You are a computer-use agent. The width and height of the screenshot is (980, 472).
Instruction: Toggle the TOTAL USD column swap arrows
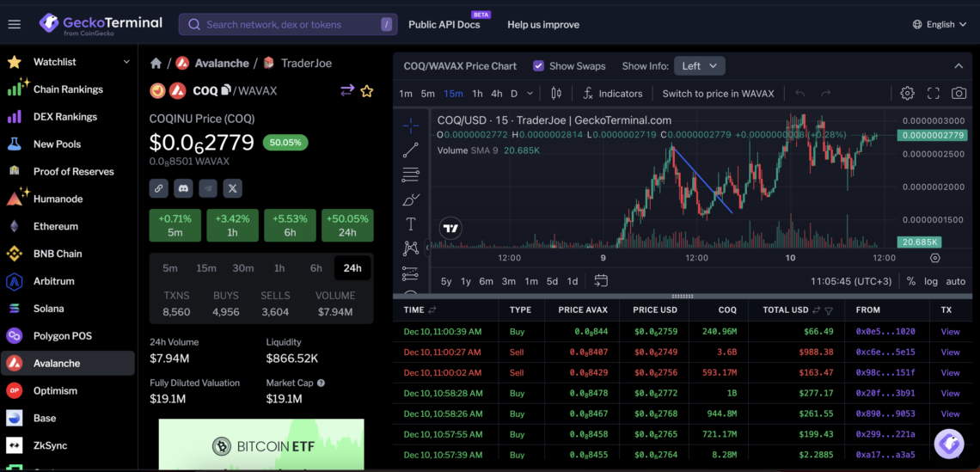point(817,310)
